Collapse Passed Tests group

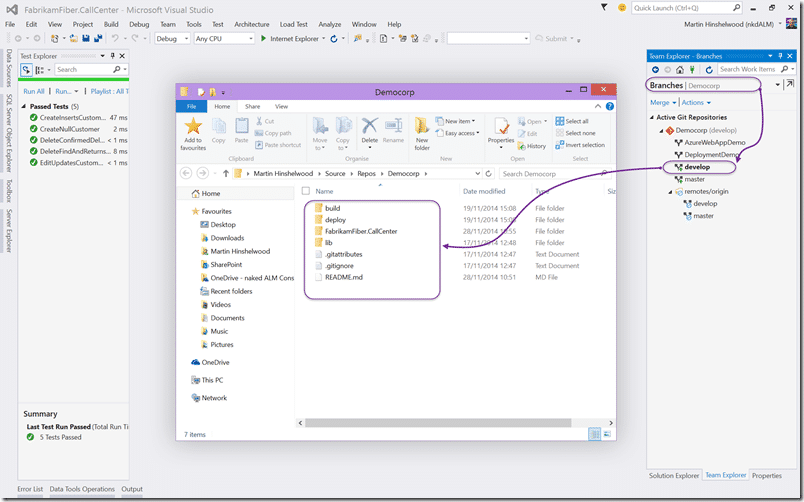click(x=24, y=106)
